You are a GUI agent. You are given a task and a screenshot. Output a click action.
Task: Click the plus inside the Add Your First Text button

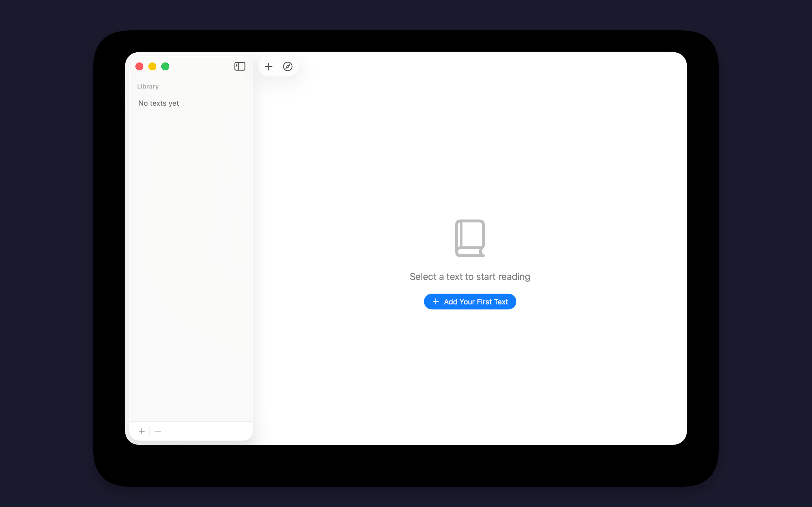(x=436, y=301)
